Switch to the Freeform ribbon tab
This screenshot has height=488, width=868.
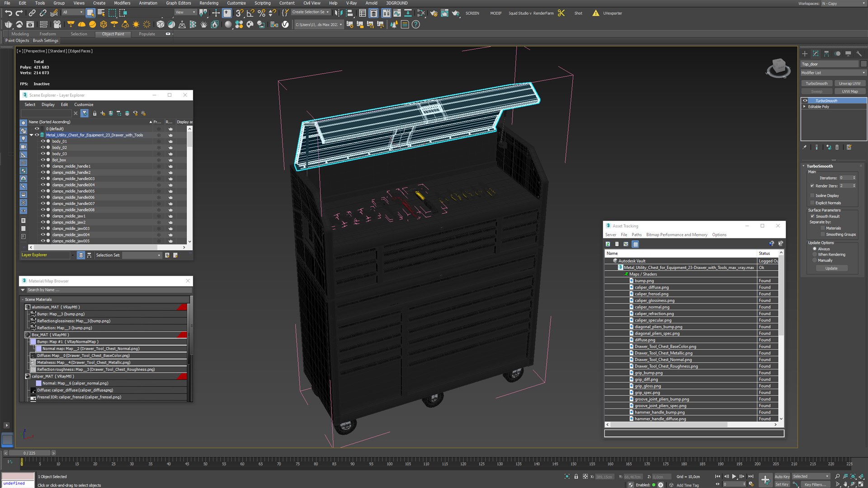coord(47,34)
